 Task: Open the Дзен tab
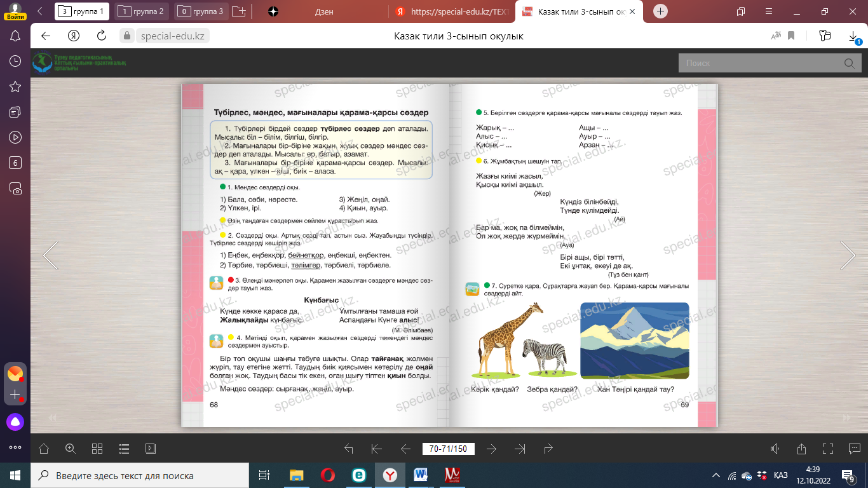(324, 11)
